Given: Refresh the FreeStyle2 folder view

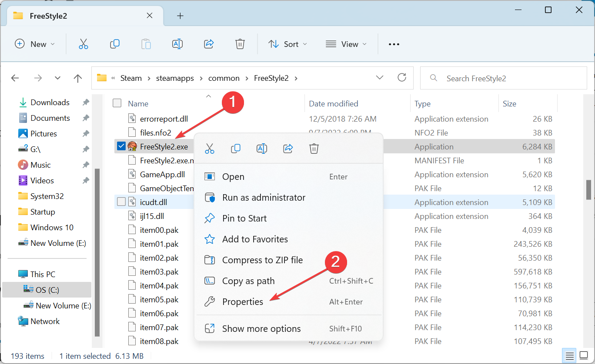Looking at the screenshot, I should point(402,78).
